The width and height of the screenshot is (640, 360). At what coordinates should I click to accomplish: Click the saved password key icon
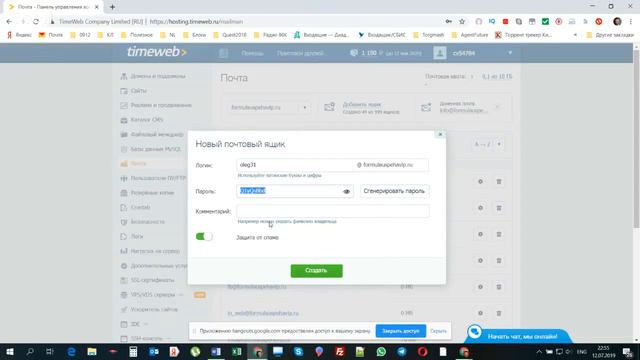pos(449,22)
